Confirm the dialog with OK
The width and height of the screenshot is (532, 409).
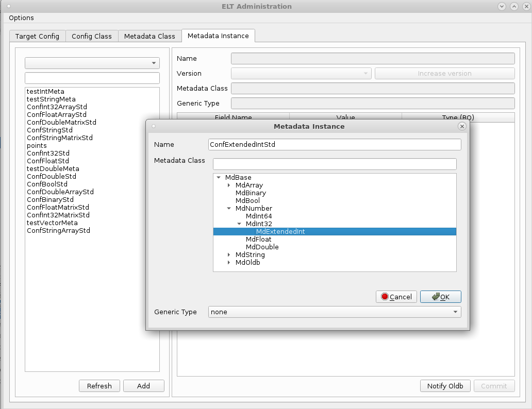[440, 297]
